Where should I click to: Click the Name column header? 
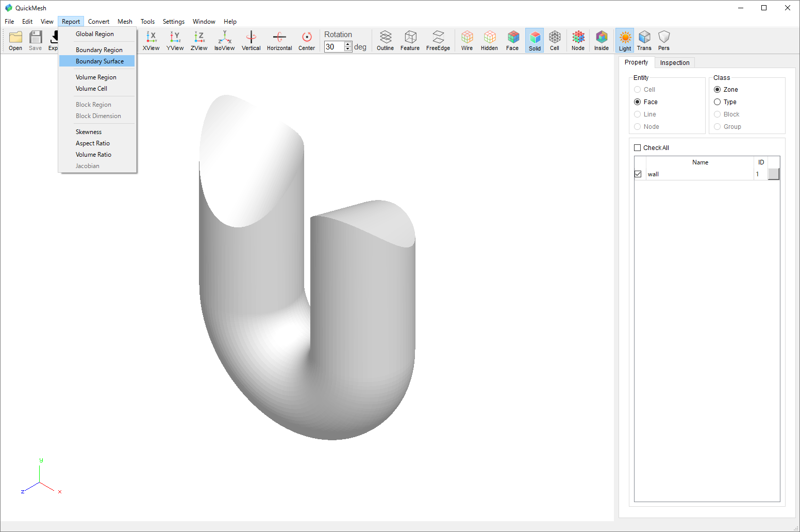[x=700, y=162]
